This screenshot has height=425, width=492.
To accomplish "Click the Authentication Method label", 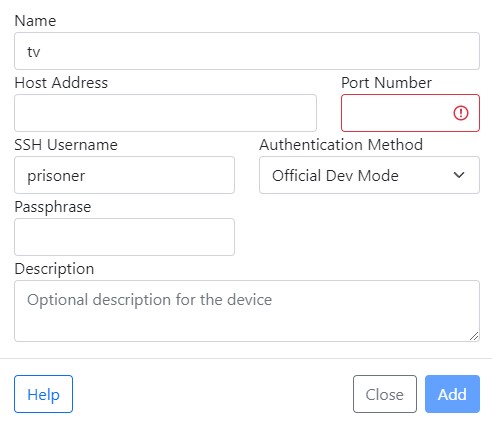I will [x=341, y=145].
